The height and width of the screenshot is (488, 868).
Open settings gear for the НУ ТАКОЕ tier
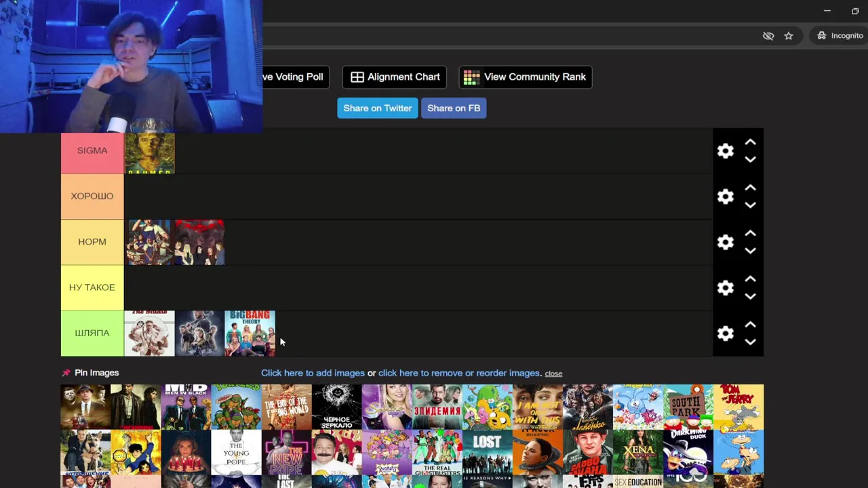tap(726, 287)
